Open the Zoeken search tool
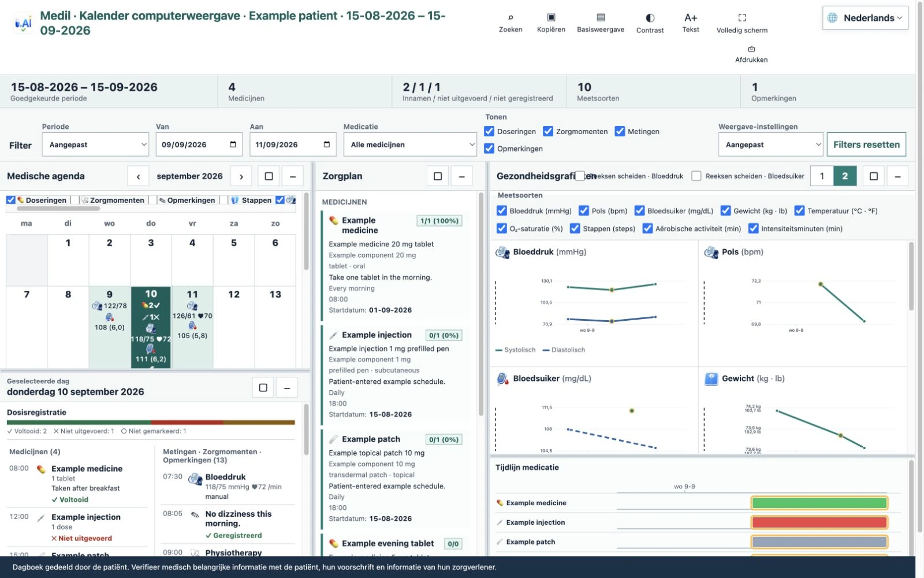924x578 pixels. (x=511, y=23)
